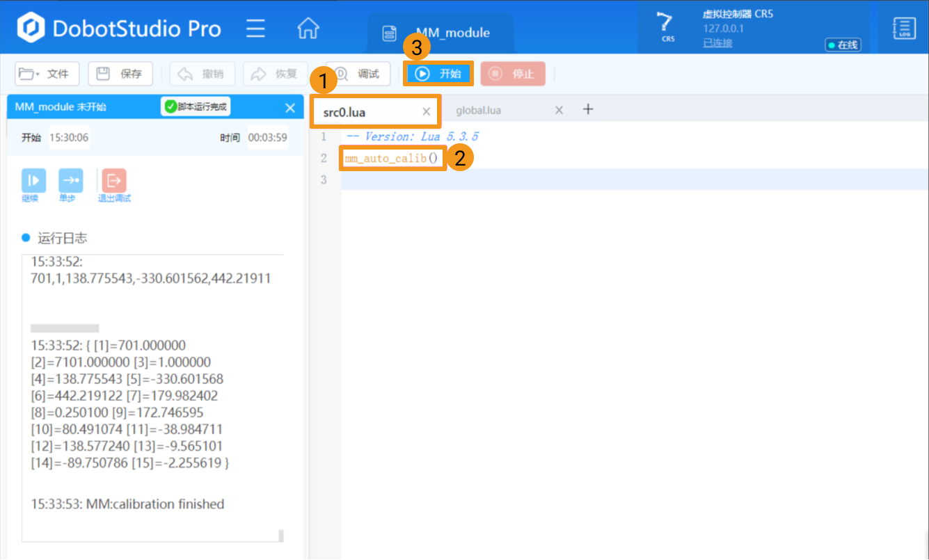Go to the home screen icon
Viewport: 929px width, 560px height.
308,29
